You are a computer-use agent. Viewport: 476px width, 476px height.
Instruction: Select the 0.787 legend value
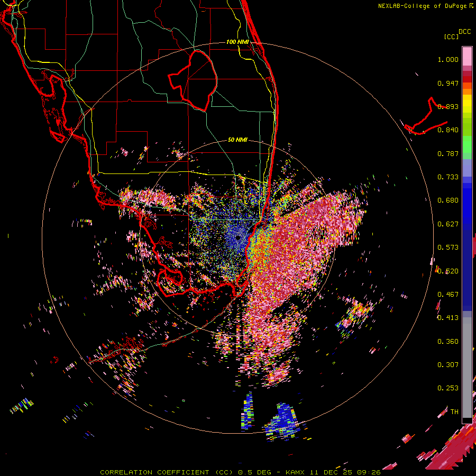448,153
